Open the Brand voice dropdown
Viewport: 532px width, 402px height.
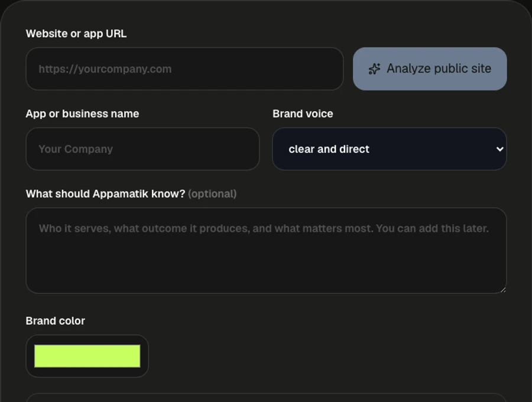pos(390,149)
